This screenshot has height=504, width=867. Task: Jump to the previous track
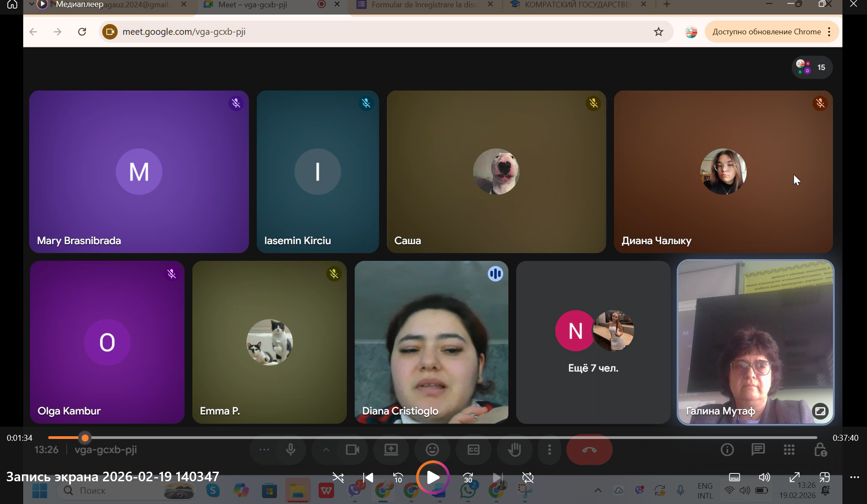(368, 478)
